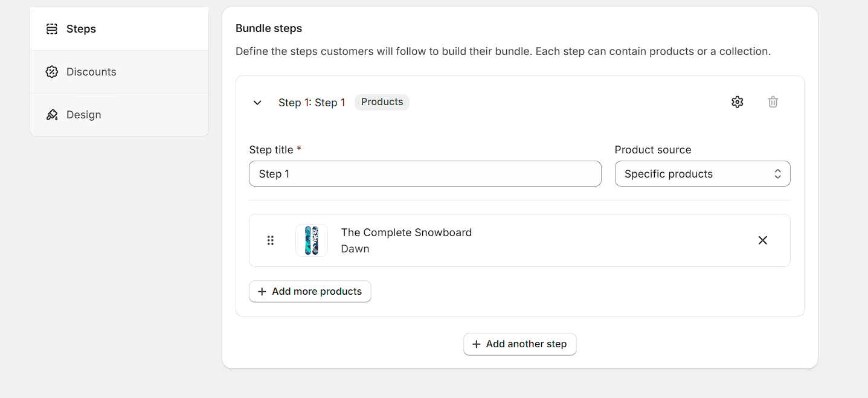This screenshot has height=398, width=868.
Task: Click the up-down chevrons on Specific products
Action: [777, 173]
